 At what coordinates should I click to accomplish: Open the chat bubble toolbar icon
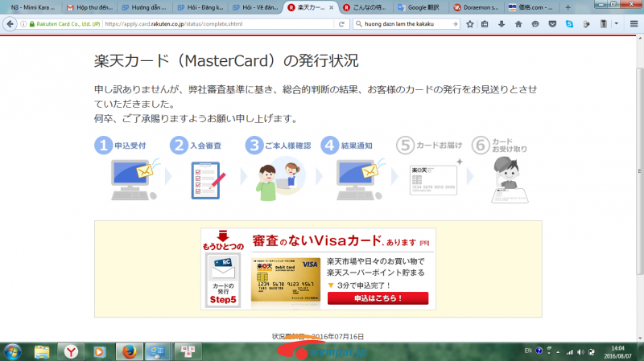coord(535,24)
